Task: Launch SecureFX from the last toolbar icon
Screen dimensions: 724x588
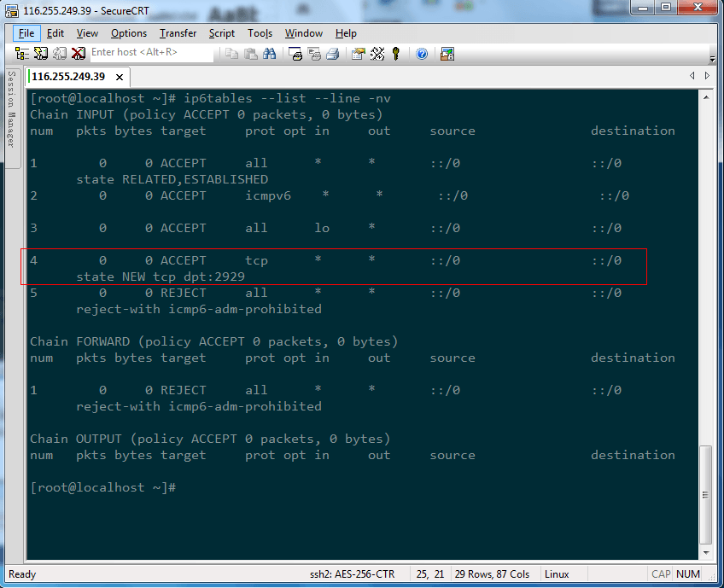Action: point(447,53)
